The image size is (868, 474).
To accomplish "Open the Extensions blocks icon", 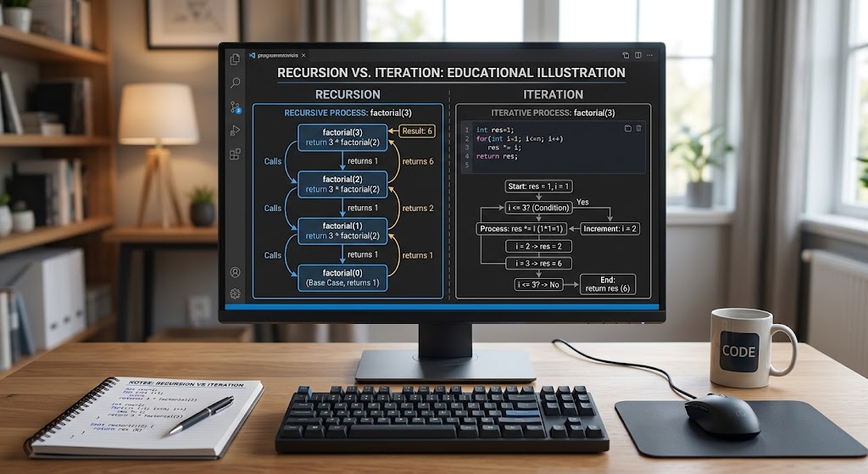I will click(236, 154).
